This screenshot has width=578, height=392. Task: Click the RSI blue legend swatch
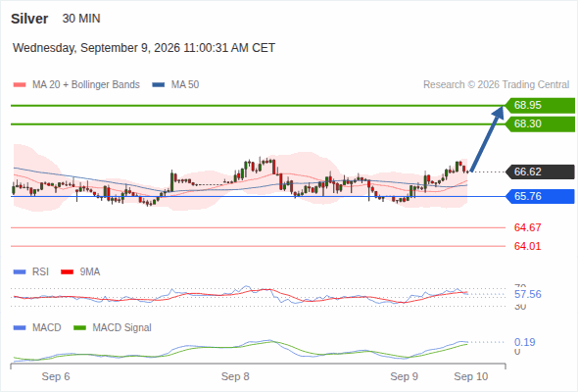[20, 272]
